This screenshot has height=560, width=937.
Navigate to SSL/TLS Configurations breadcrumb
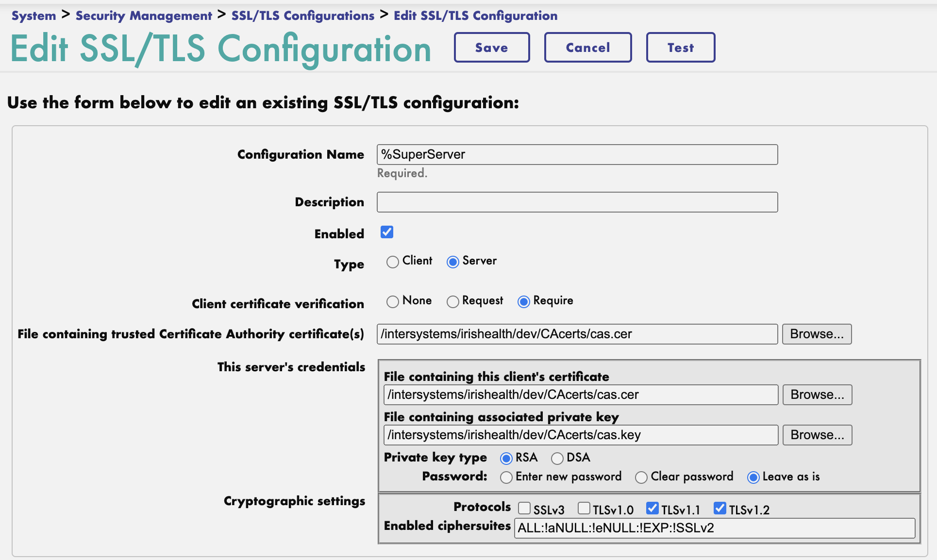click(x=302, y=16)
